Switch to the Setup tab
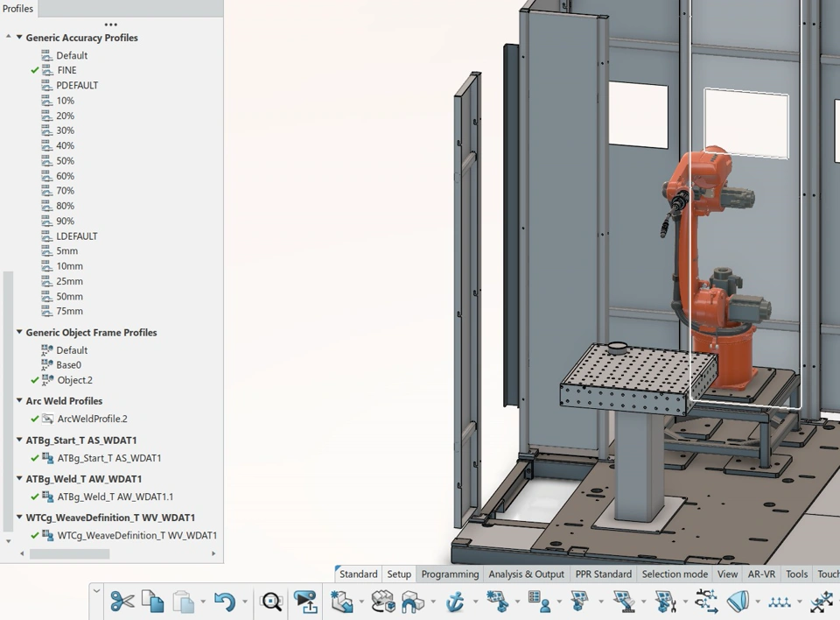This screenshot has width=840, height=620. [399, 574]
